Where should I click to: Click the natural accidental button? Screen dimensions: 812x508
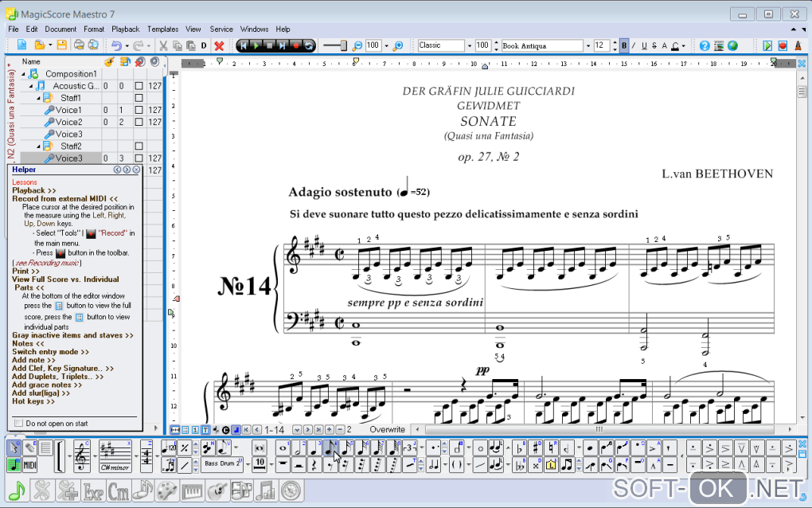[x=552, y=448]
